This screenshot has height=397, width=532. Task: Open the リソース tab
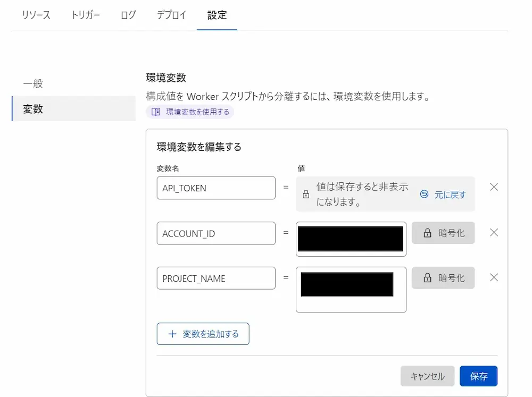(36, 15)
